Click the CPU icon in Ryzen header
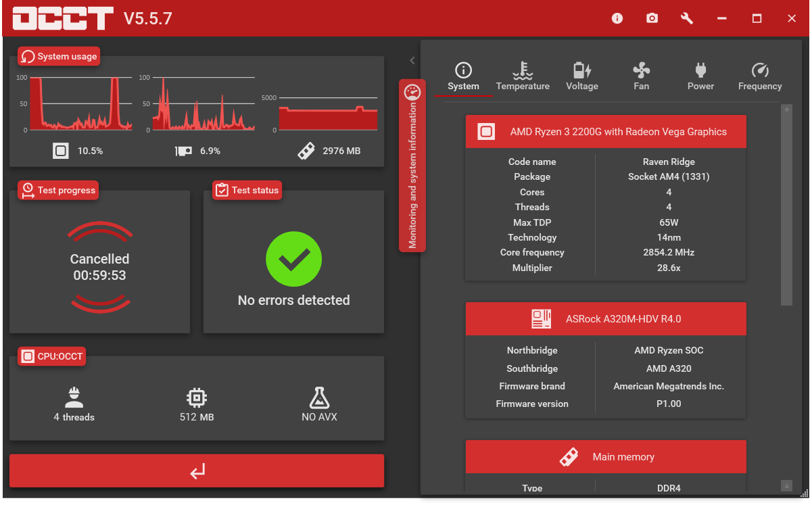 pos(486,132)
